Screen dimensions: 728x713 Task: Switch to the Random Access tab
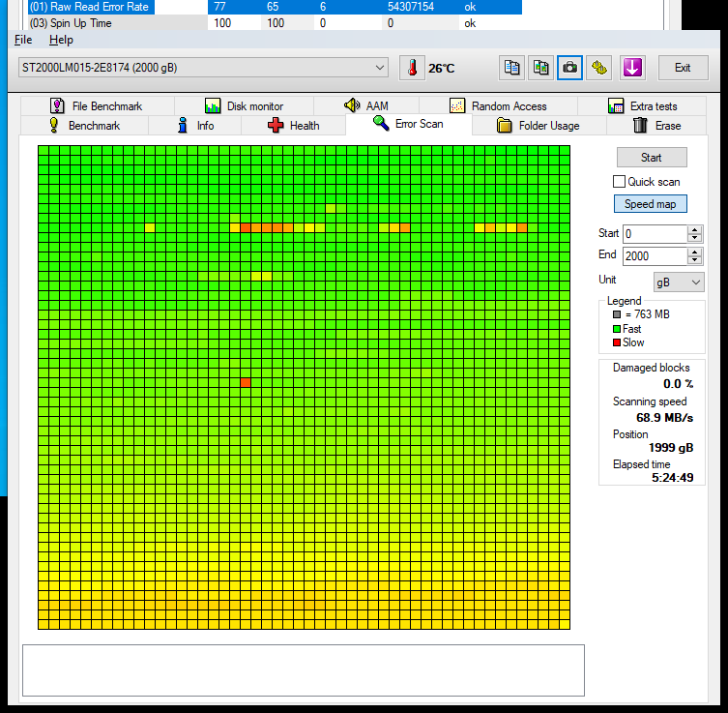pos(498,105)
